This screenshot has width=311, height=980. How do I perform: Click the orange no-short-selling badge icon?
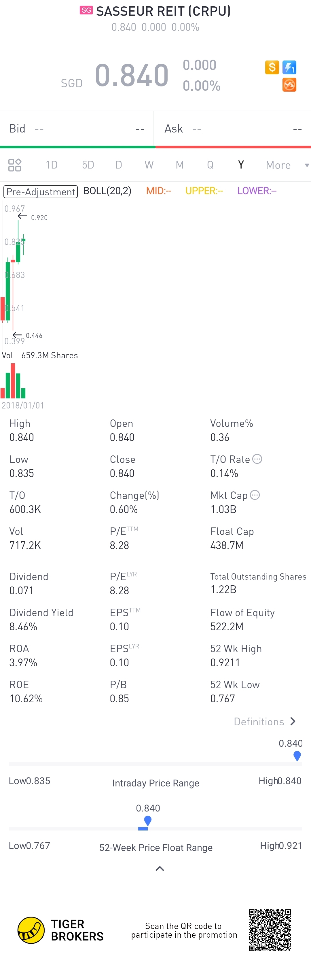click(289, 85)
